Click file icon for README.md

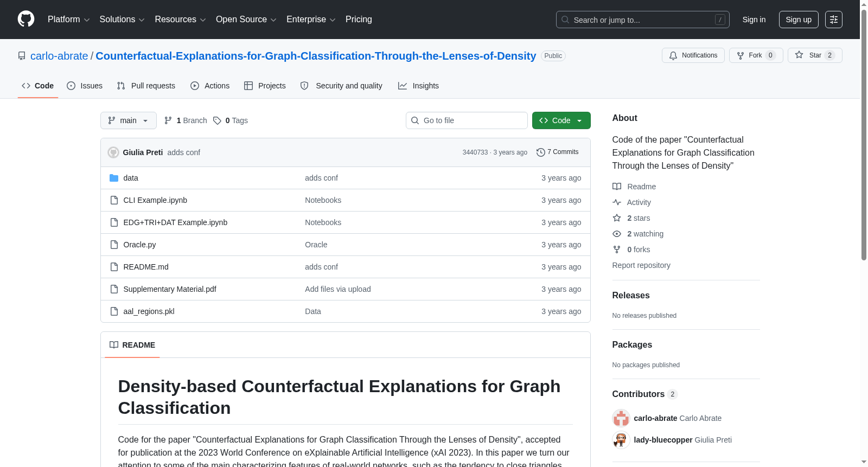114,267
